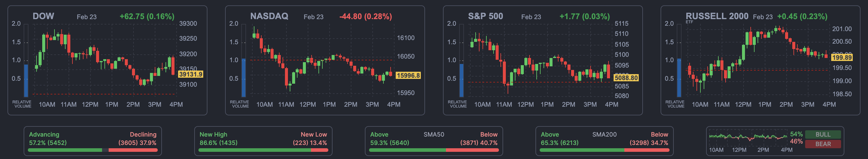Click the DOW candlestick chart area
Image resolution: width=868 pixels, height=159 pixels.
pyautogui.click(x=104, y=60)
